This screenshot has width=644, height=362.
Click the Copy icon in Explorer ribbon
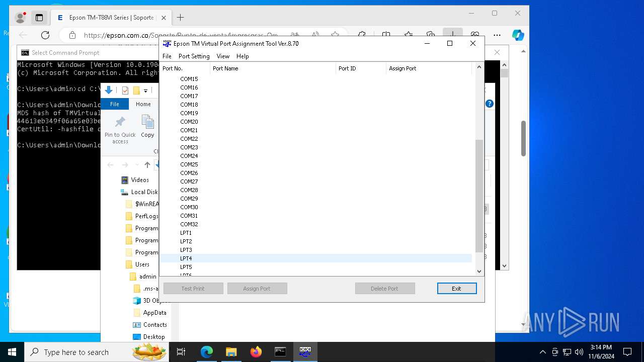click(x=147, y=126)
